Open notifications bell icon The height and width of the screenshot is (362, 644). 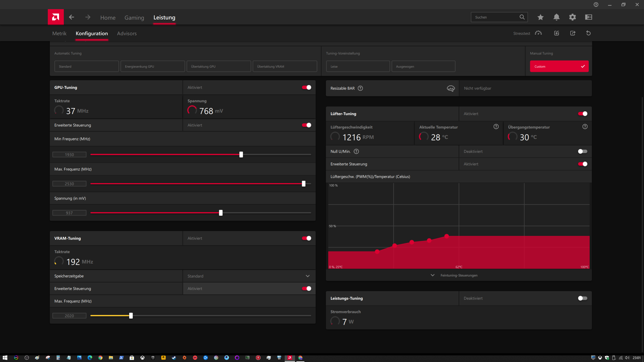pyautogui.click(x=556, y=17)
